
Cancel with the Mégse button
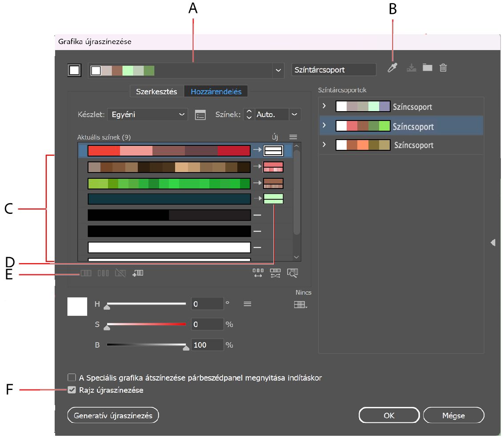pyautogui.click(x=453, y=415)
